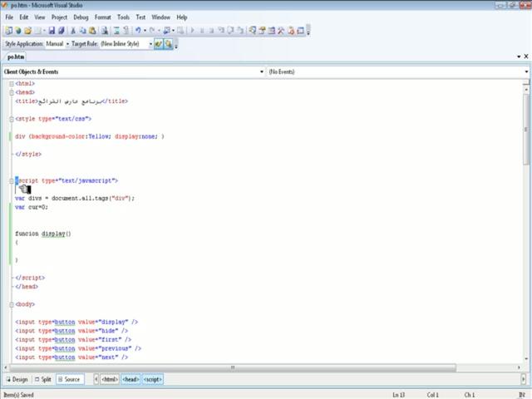Open the Debug menu

click(x=81, y=17)
